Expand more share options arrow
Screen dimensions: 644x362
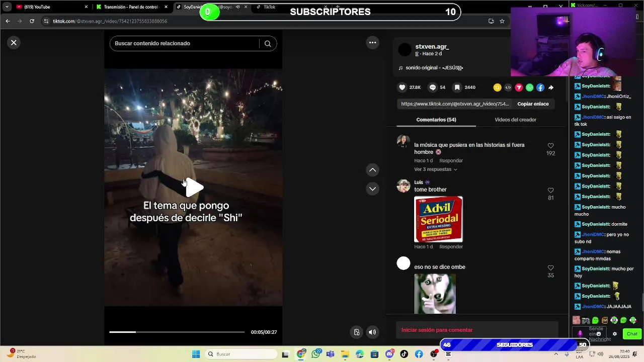(x=551, y=87)
